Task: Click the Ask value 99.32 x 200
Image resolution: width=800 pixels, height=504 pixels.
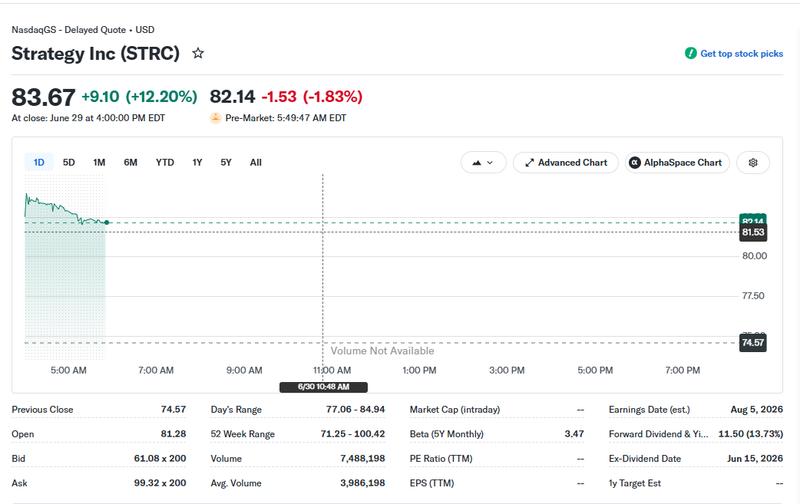Action: pos(160,483)
